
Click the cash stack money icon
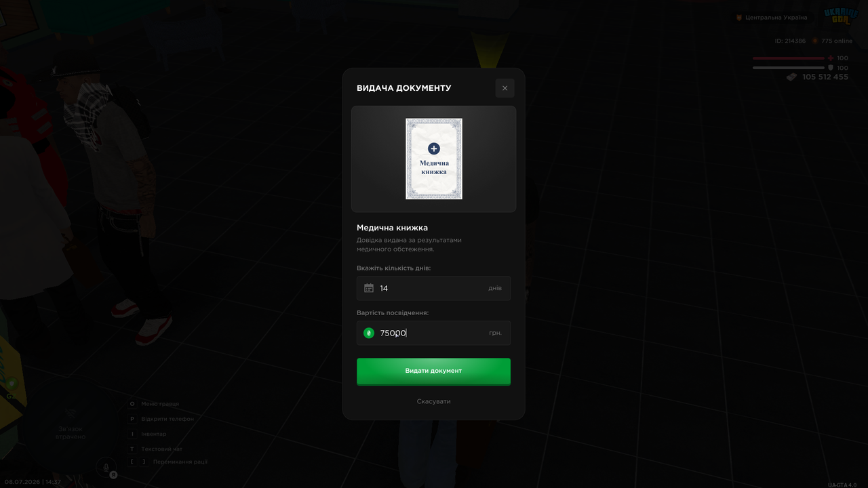[x=792, y=77]
